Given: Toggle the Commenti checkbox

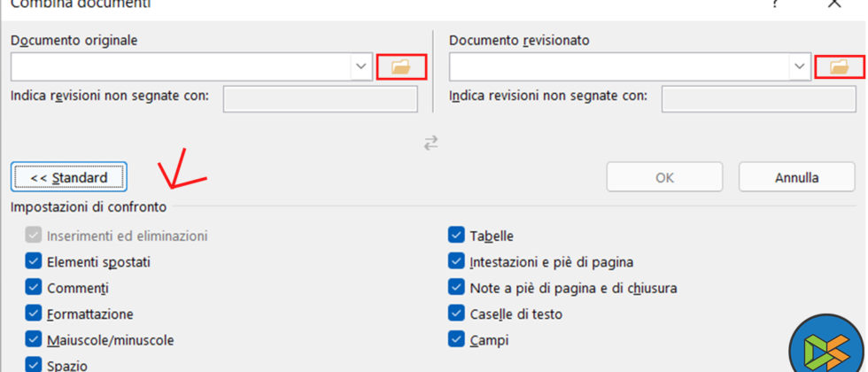Looking at the screenshot, I should 34,288.
